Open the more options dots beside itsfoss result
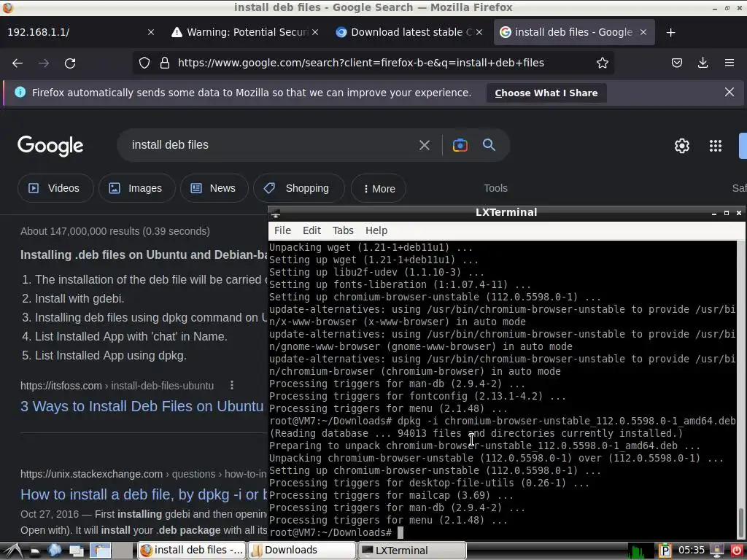This screenshot has width=747, height=560. click(x=232, y=385)
